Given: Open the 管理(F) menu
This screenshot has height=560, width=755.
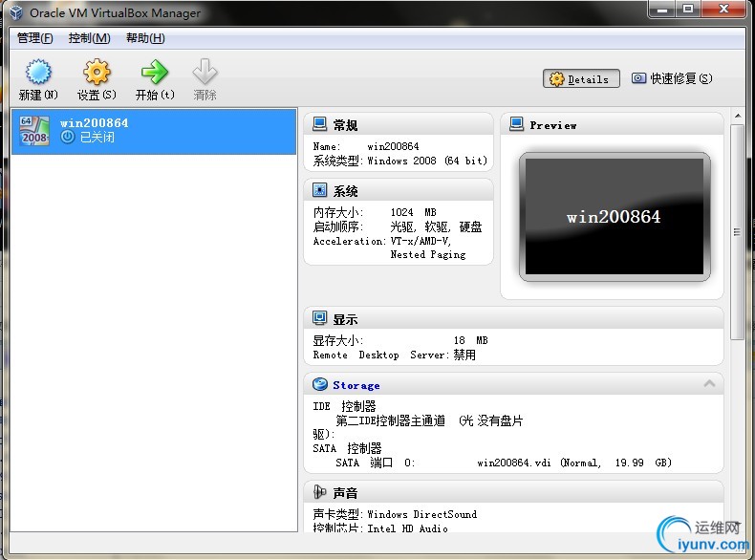Looking at the screenshot, I should pos(35,38).
